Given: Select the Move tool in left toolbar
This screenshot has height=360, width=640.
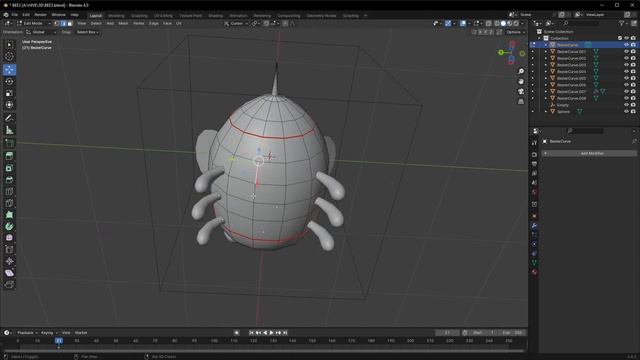Looking at the screenshot, I should point(9,69).
